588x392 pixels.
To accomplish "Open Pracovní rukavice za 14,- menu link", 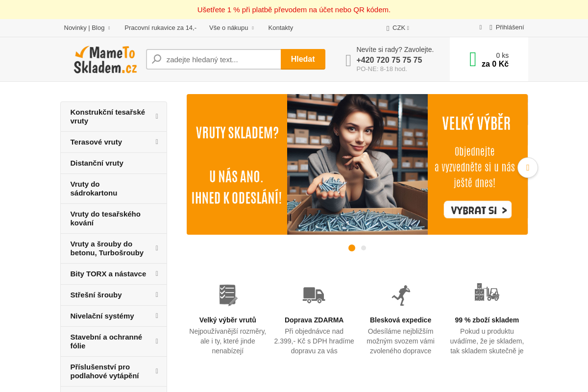I will [x=160, y=28].
